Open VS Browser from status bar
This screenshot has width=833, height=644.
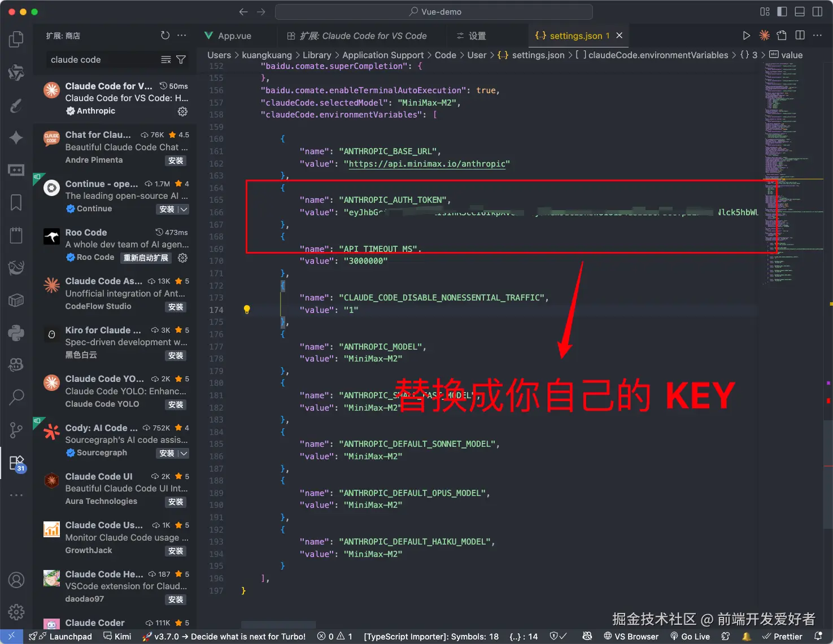[631, 637]
